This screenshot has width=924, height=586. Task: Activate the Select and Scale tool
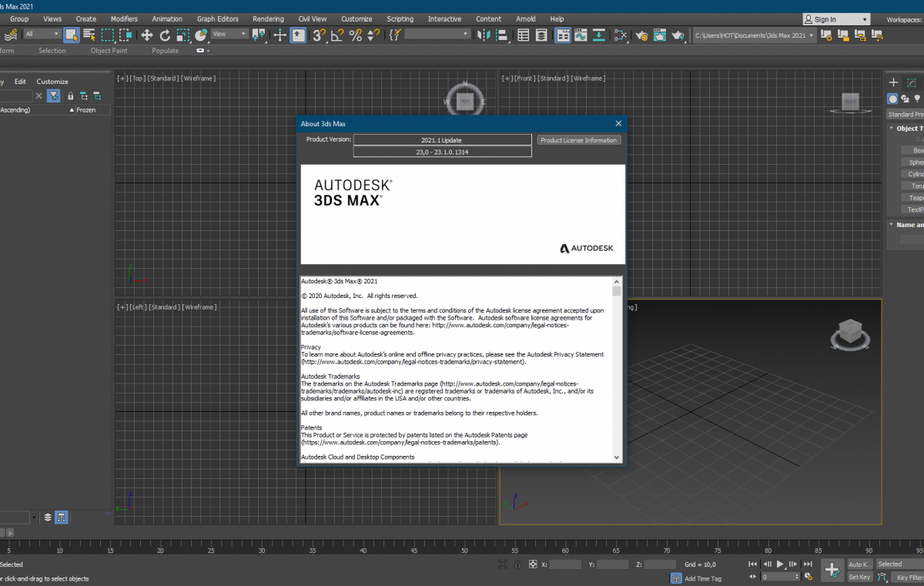coord(183,35)
